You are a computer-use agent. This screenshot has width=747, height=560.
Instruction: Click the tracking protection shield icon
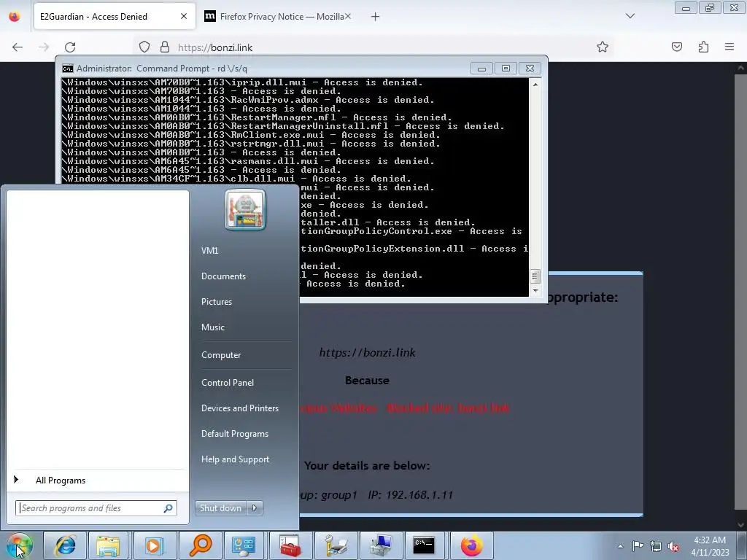point(144,47)
